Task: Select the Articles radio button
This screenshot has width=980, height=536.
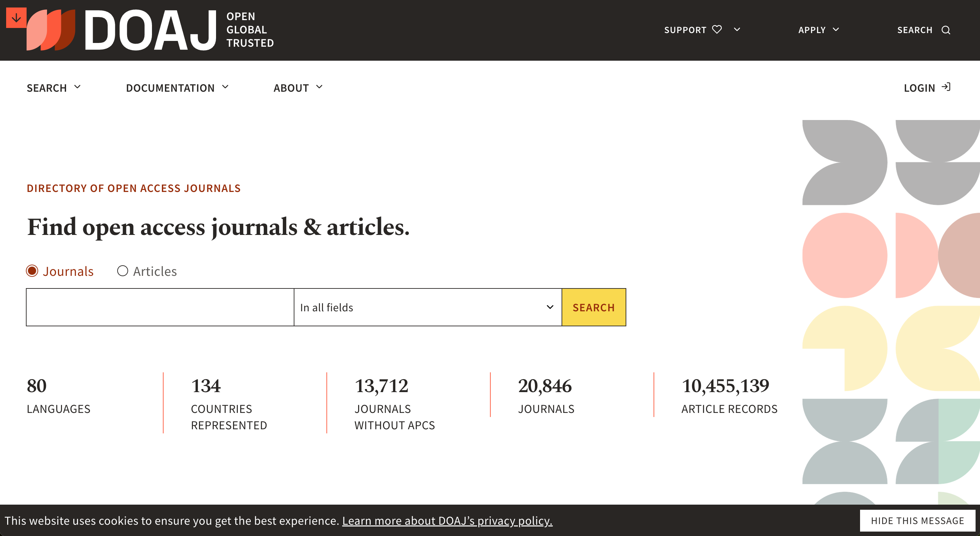Action: point(123,271)
